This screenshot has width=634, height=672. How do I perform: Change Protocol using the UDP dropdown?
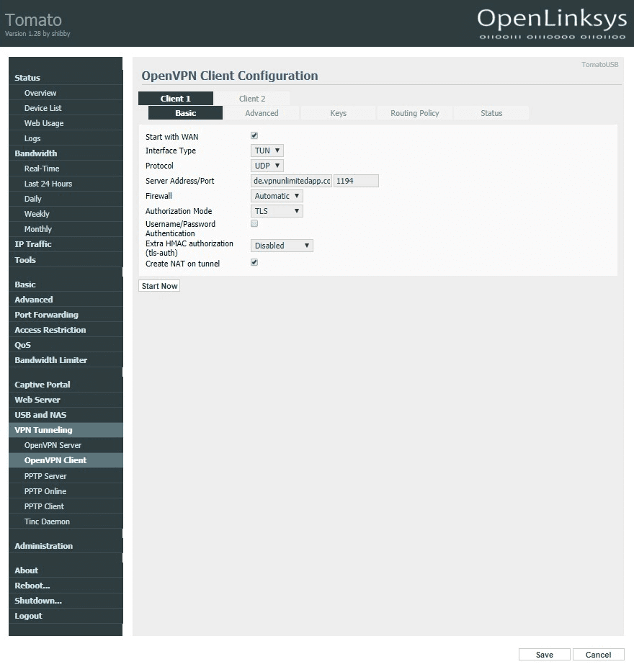tap(267, 165)
